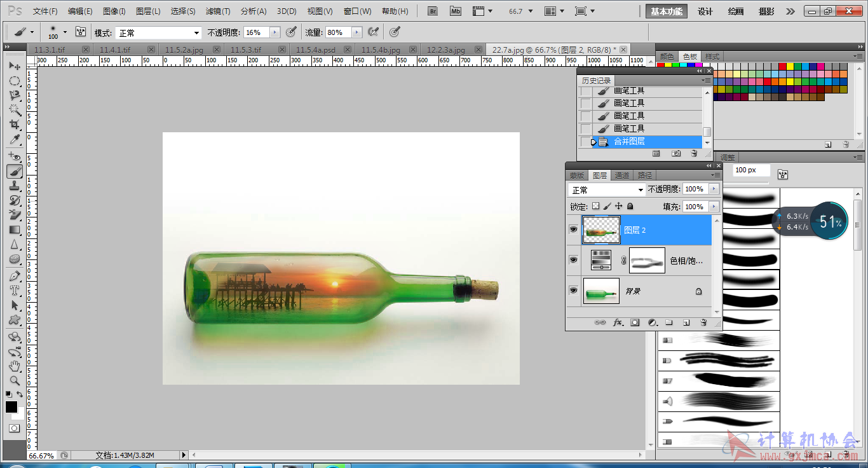Launch Bridge with the Br icon
Image resolution: width=868 pixels, height=468 pixels.
(433, 11)
